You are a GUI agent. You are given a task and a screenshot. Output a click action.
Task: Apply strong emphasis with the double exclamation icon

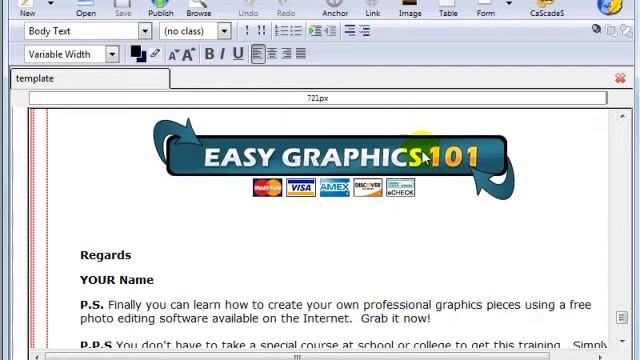point(261,31)
